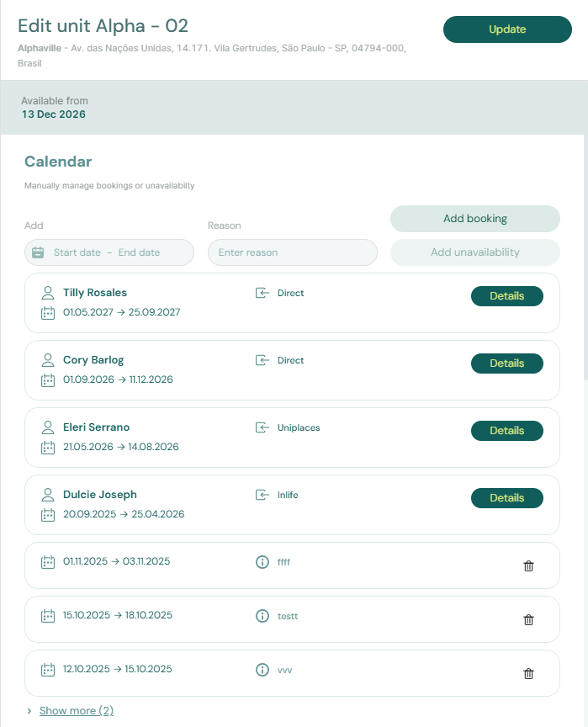Click the Add unavailability button

pyautogui.click(x=474, y=252)
